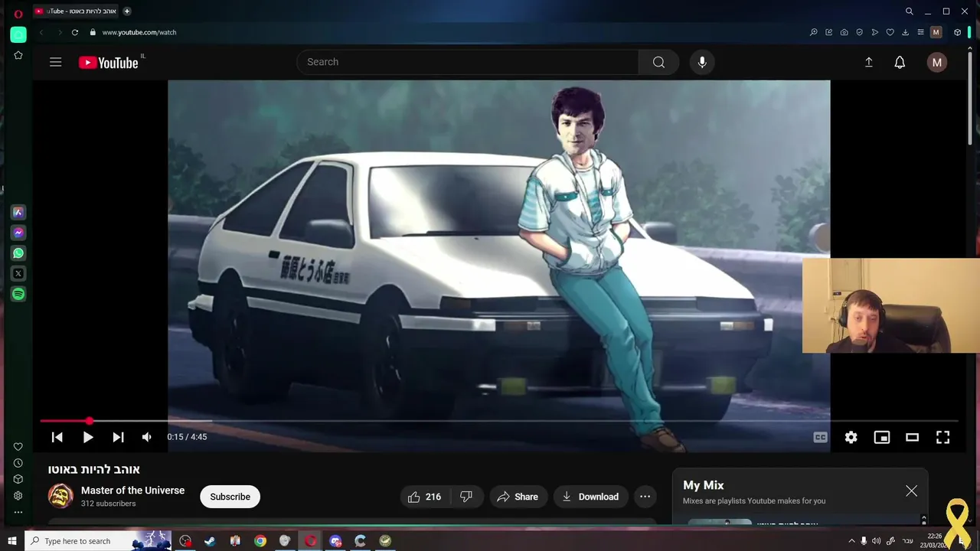Open Opera privacy shield icon

point(859,32)
